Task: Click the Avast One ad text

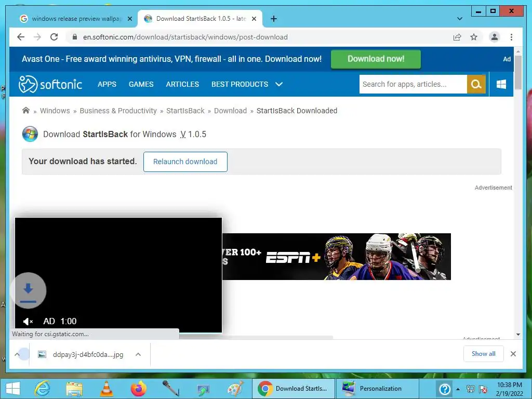Action: (x=171, y=59)
